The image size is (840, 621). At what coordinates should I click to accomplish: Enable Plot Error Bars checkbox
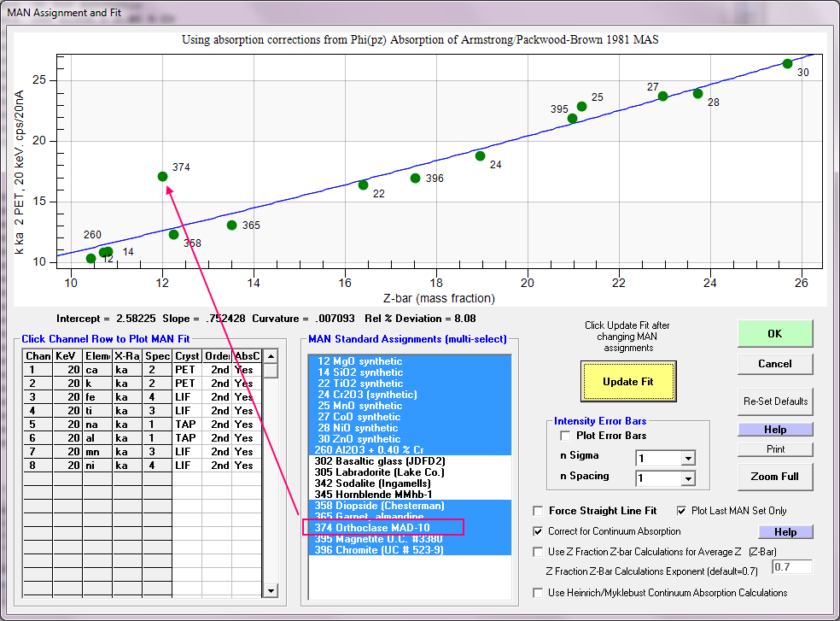tap(565, 436)
